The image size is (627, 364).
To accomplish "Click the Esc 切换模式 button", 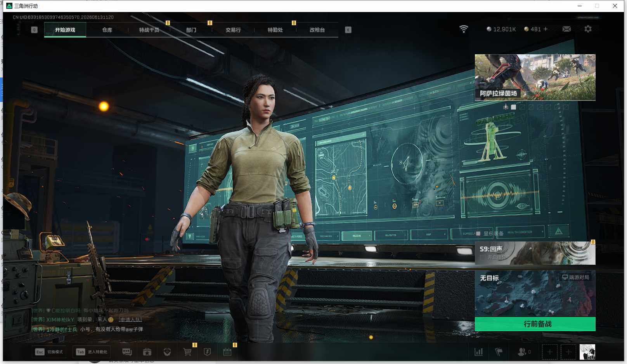I will 49,352.
